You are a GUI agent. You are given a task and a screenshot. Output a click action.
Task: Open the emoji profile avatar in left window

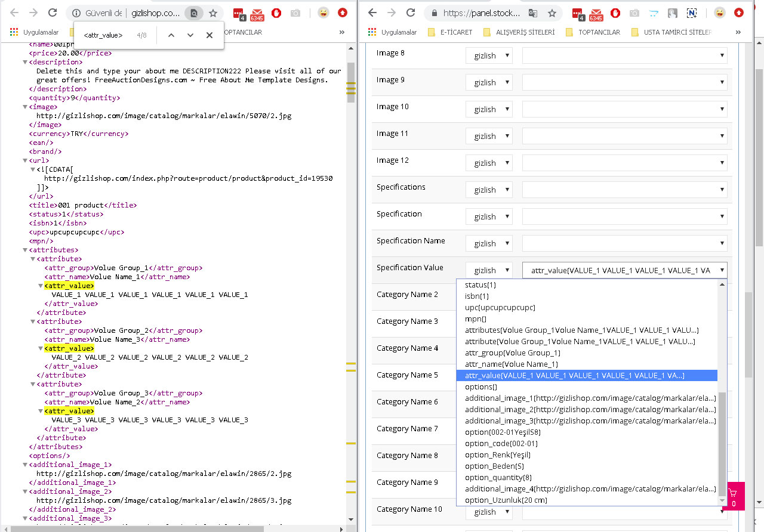click(324, 13)
